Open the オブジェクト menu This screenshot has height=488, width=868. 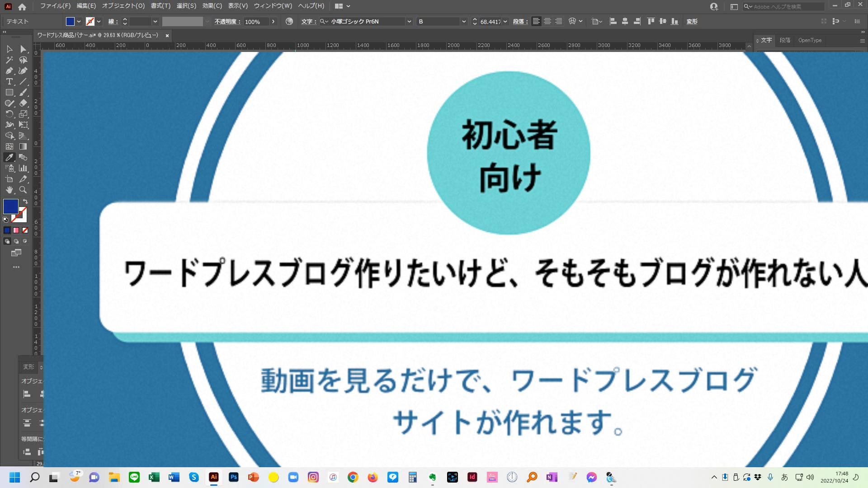click(x=123, y=6)
